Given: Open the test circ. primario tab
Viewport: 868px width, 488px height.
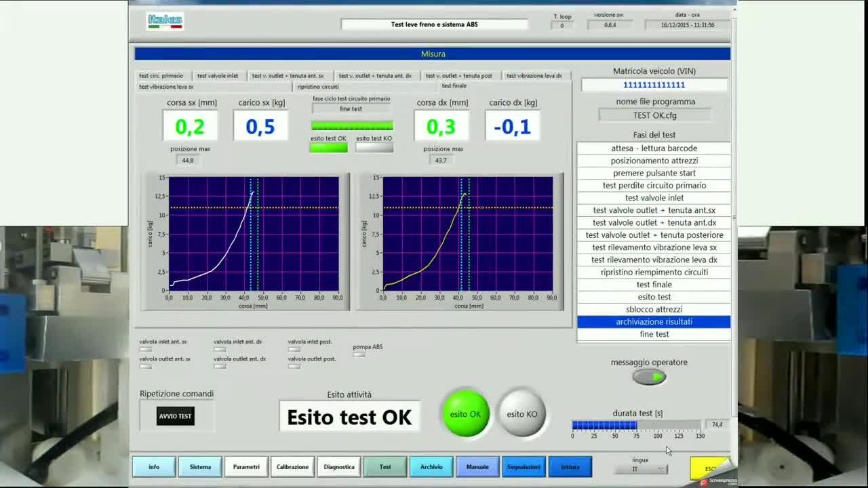Looking at the screenshot, I should (x=163, y=75).
